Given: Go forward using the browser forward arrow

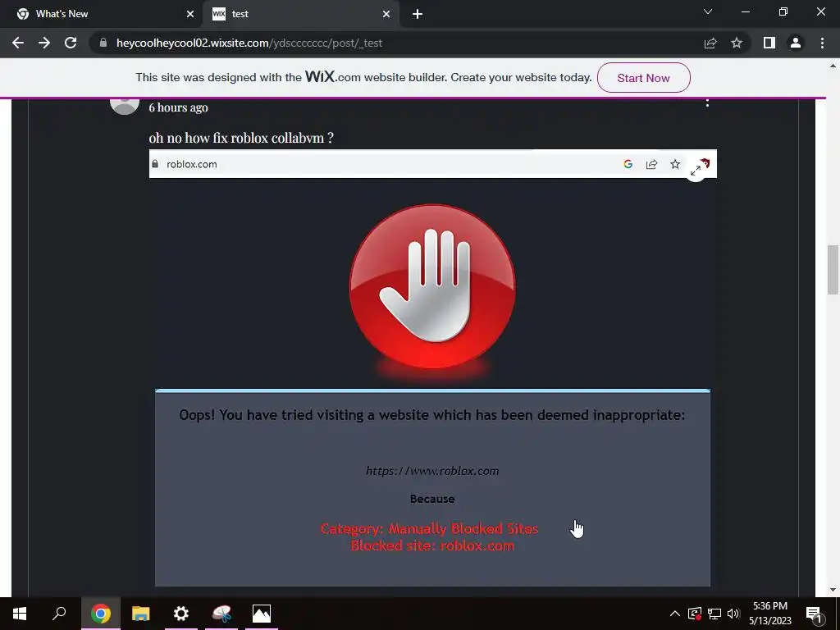Looking at the screenshot, I should pyautogui.click(x=44, y=43).
